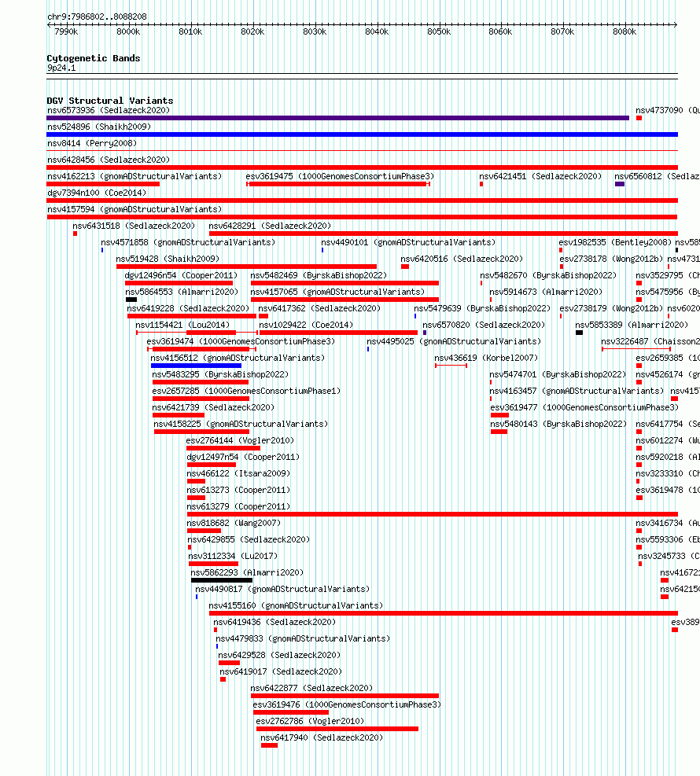700x776 pixels.
Task: Open nsv6421739 (Sedlazeck2020) entry
Action: [x=213, y=407]
